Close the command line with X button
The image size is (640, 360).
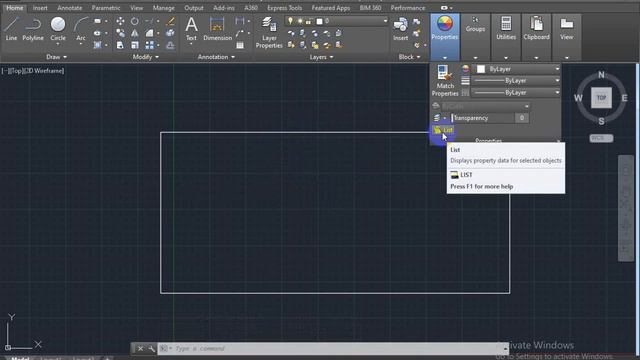pos(140,349)
